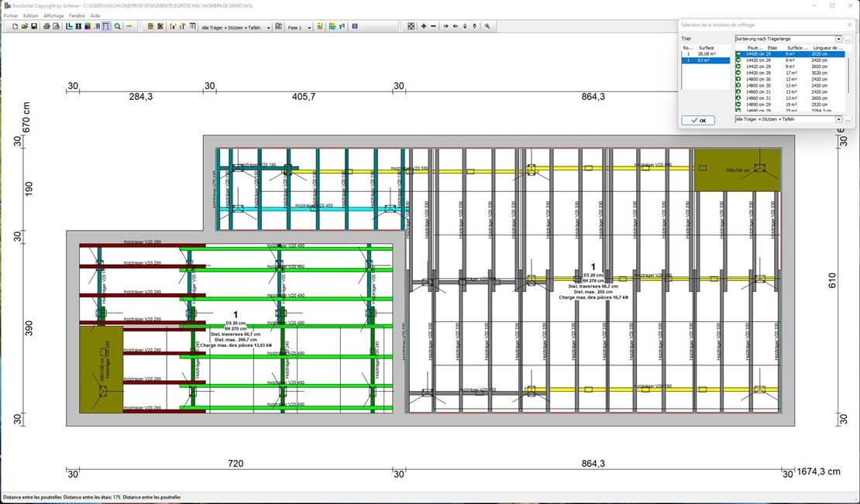
Task: Expand the toolbar 'Alle Träger + Stützen + Tafeln' dropdown
Action: coord(268,27)
